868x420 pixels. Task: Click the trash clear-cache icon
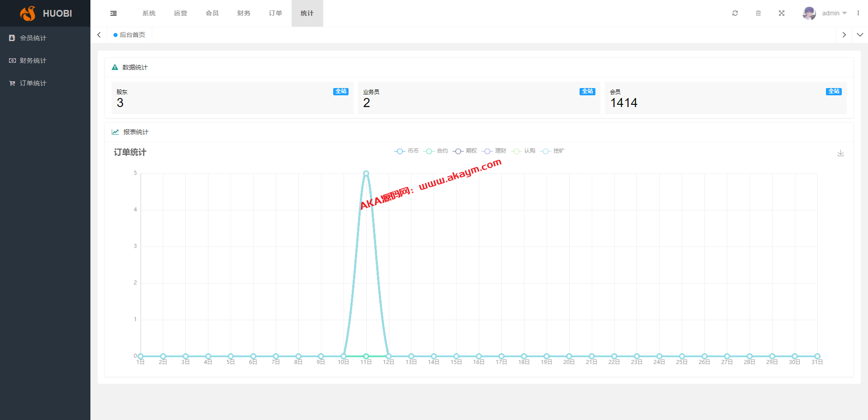coord(758,14)
